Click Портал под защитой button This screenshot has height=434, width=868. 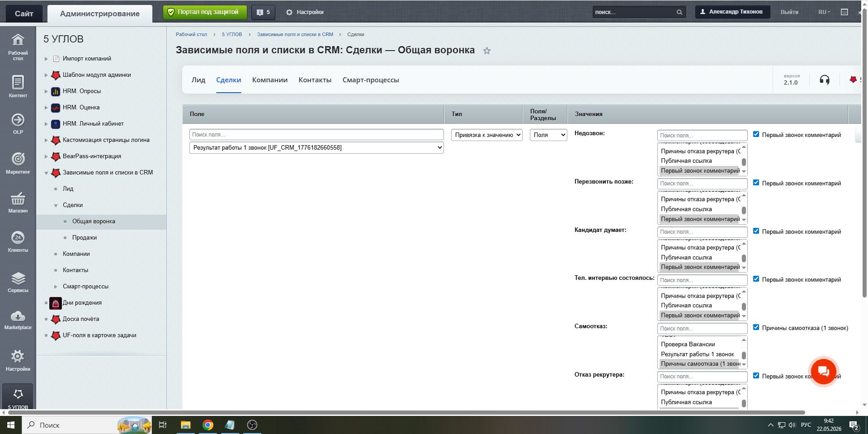click(205, 12)
